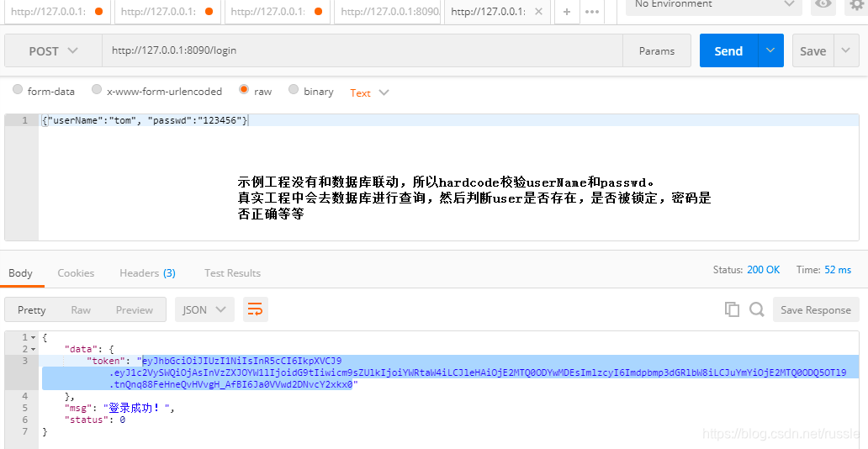
Task: Toggle response line wrap icon
Action: 255,309
